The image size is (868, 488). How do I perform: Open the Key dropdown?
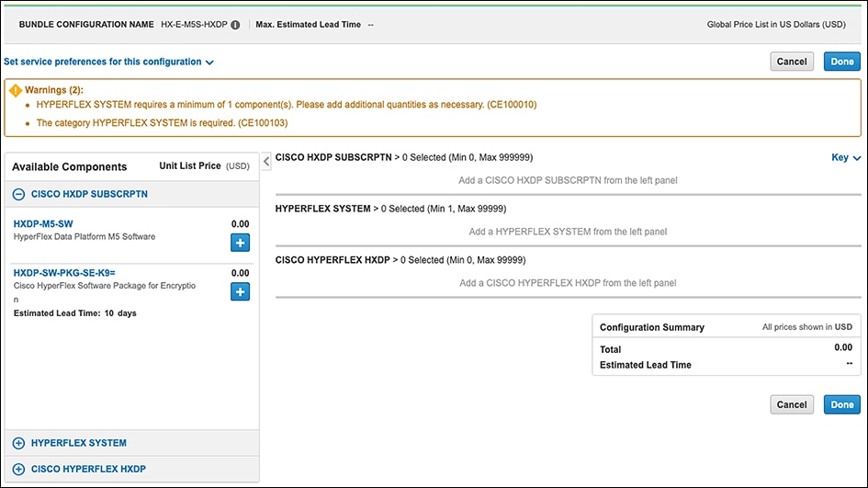click(845, 158)
